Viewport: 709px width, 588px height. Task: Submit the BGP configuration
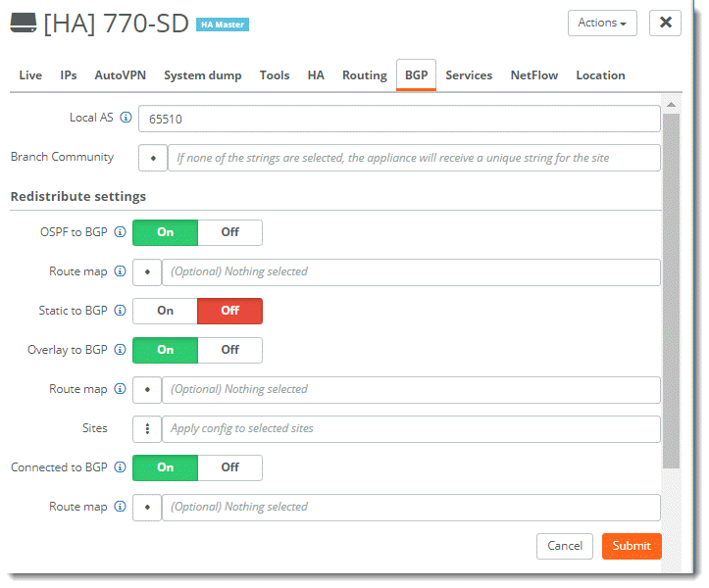[631, 546]
